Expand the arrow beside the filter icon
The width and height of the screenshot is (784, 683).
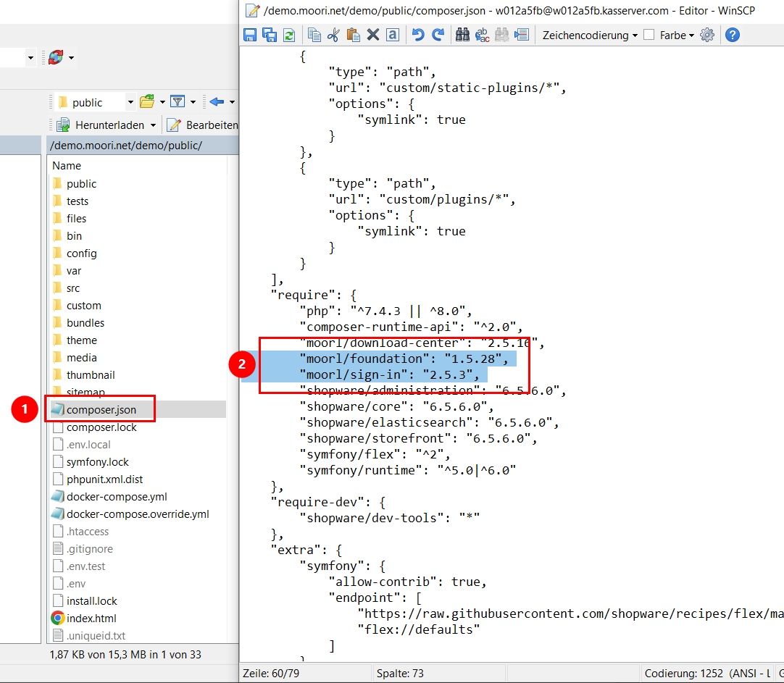pos(193,102)
